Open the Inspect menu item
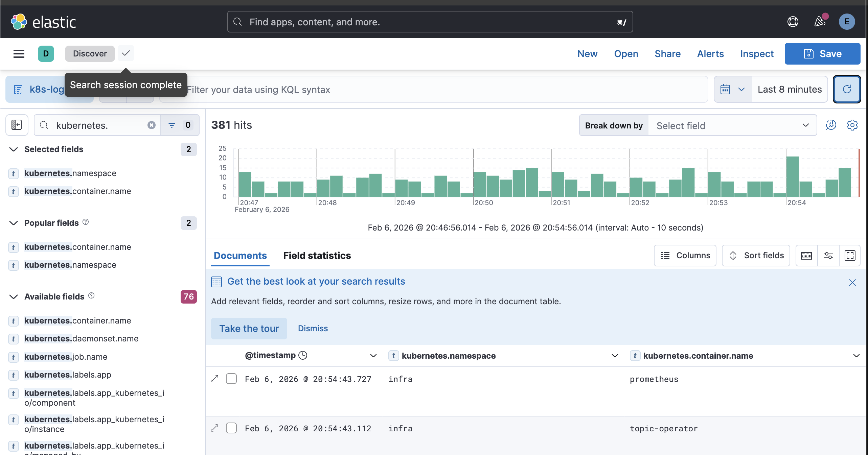Screen dimensions: 868x455 (x=757, y=54)
